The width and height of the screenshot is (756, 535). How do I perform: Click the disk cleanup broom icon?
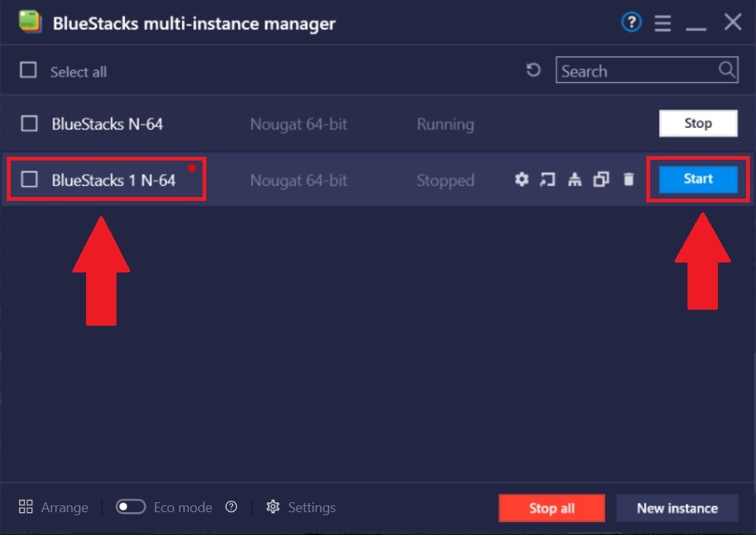pyautogui.click(x=575, y=180)
